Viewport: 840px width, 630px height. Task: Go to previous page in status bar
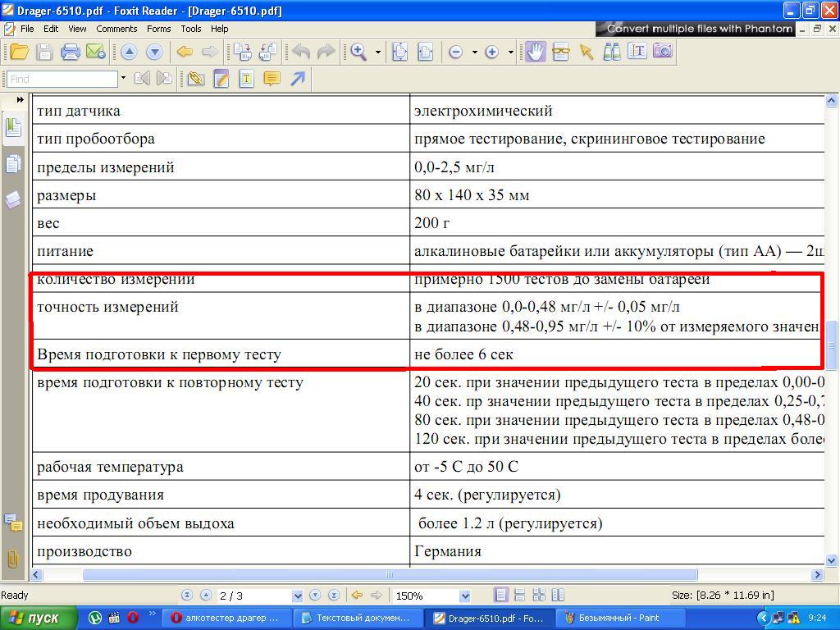coord(206,596)
